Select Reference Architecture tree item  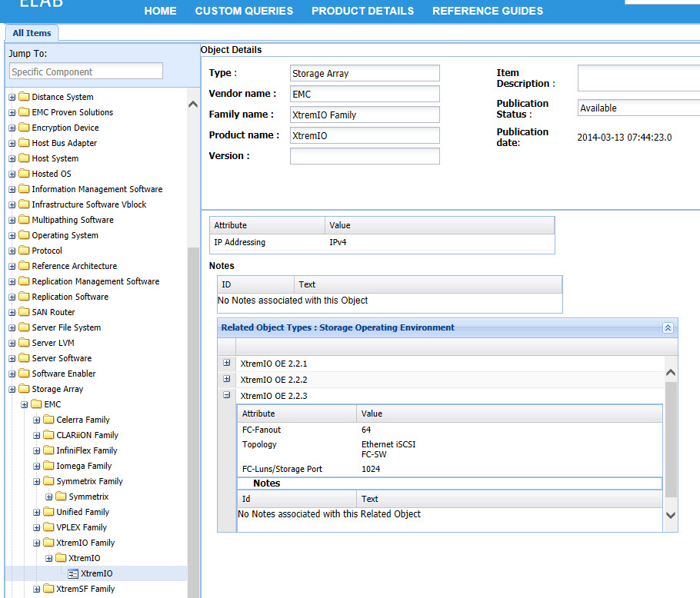[x=74, y=266]
